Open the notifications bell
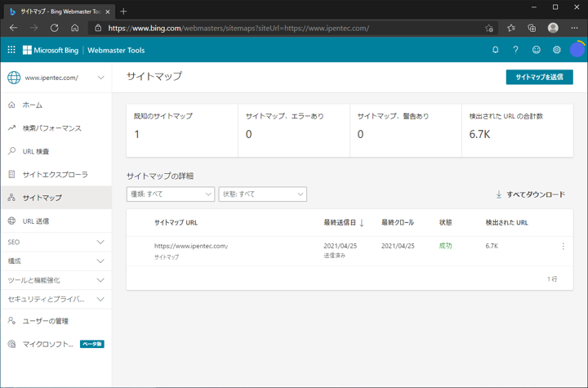Image resolution: width=588 pixels, height=388 pixels. (x=496, y=50)
